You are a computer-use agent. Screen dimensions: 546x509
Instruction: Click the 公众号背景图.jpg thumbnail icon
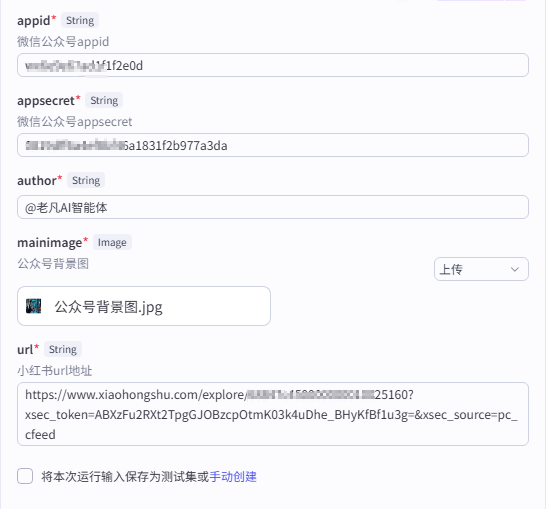[x=34, y=306]
